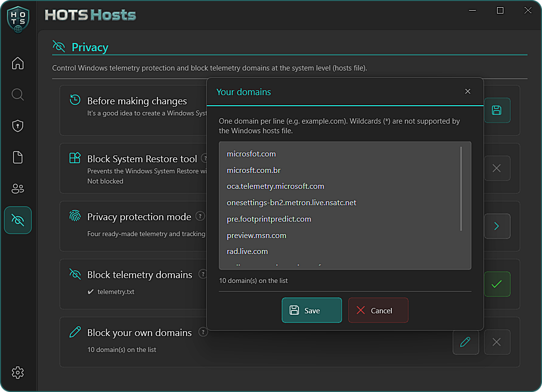This screenshot has height=392, width=542.
Task: Cancel editing your domains
Action: point(378,310)
